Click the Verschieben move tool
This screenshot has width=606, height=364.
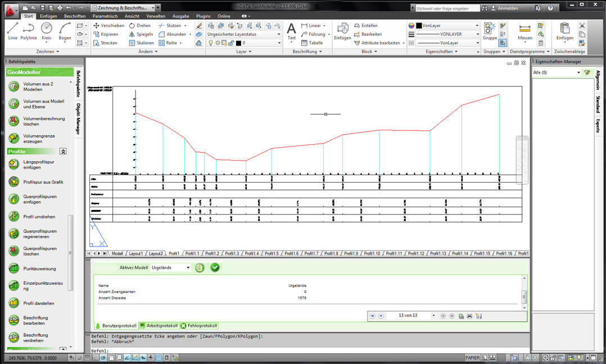108,25
